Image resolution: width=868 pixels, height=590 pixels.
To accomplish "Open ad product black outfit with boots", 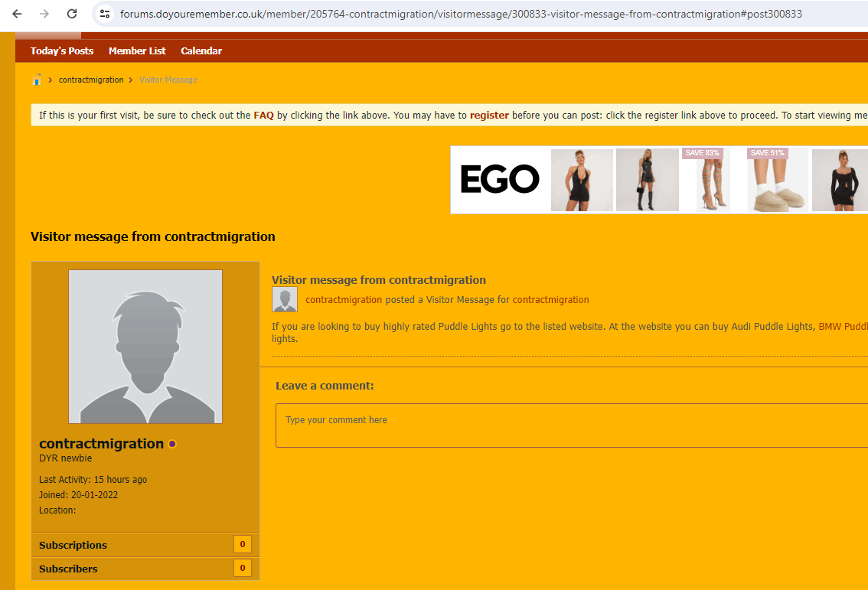I will [x=647, y=180].
